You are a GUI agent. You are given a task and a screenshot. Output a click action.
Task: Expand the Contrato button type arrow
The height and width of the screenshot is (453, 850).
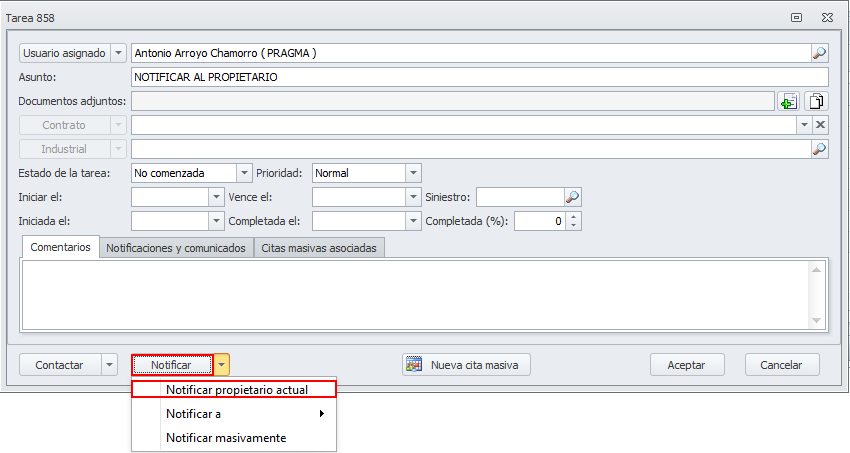point(118,125)
